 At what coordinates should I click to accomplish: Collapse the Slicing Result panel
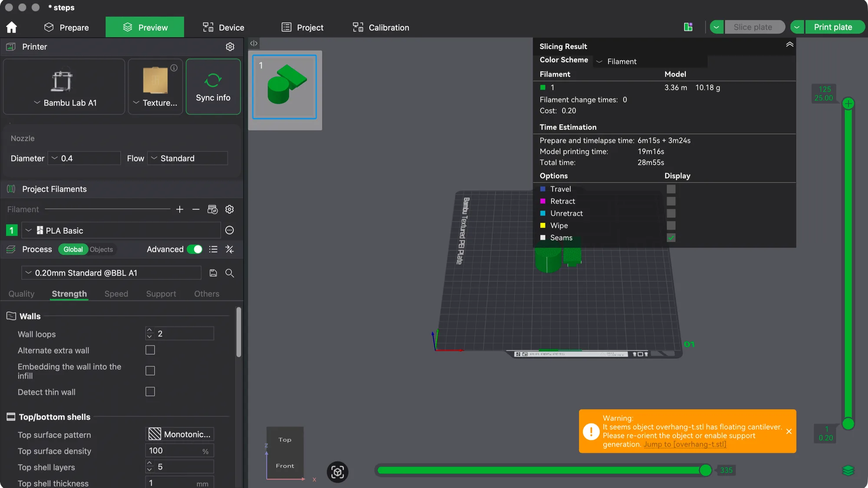[790, 45]
